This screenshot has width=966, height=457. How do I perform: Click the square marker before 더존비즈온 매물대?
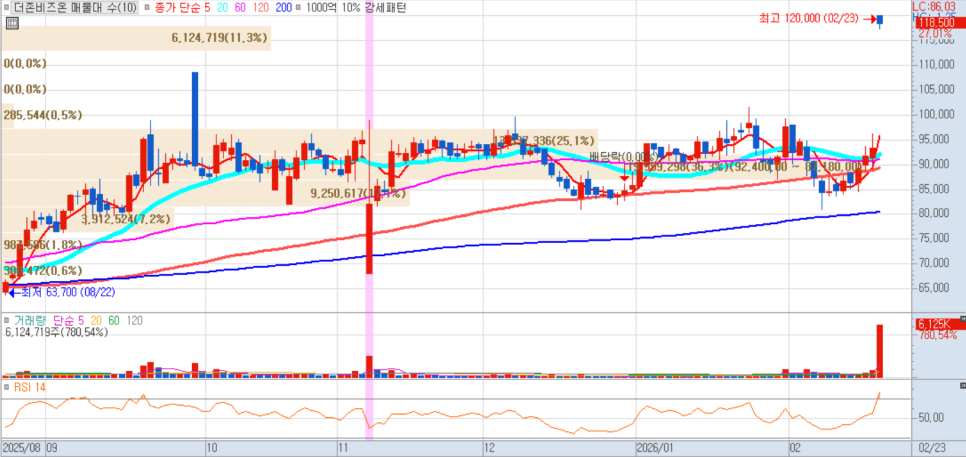[6, 8]
